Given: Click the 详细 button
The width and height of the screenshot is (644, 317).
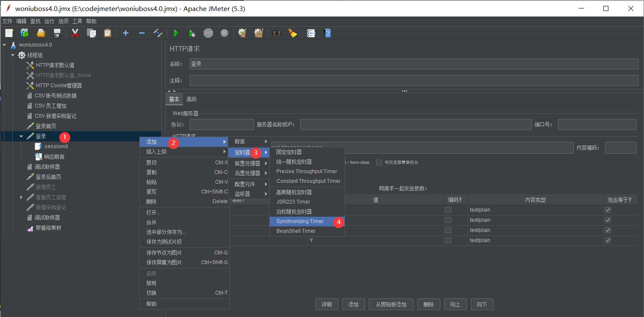Looking at the screenshot, I should 326,304.
